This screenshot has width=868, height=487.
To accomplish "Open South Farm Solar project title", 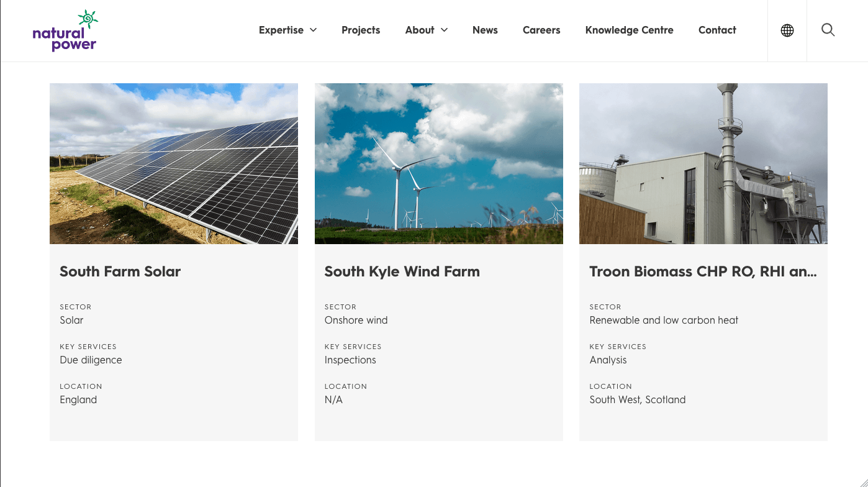I will pyautogui.click(x=120, y=271).
